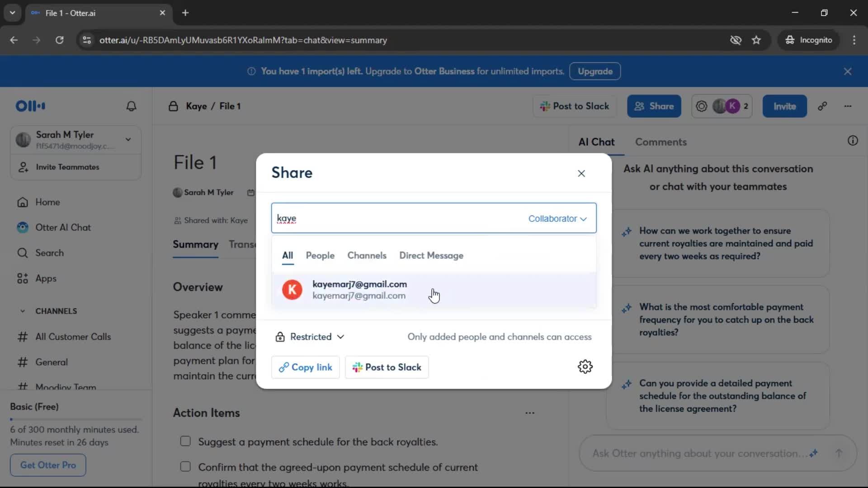868x488 pixels.
Task: Select the Channels tab in Share dialog
Action: tap(367, 256)
